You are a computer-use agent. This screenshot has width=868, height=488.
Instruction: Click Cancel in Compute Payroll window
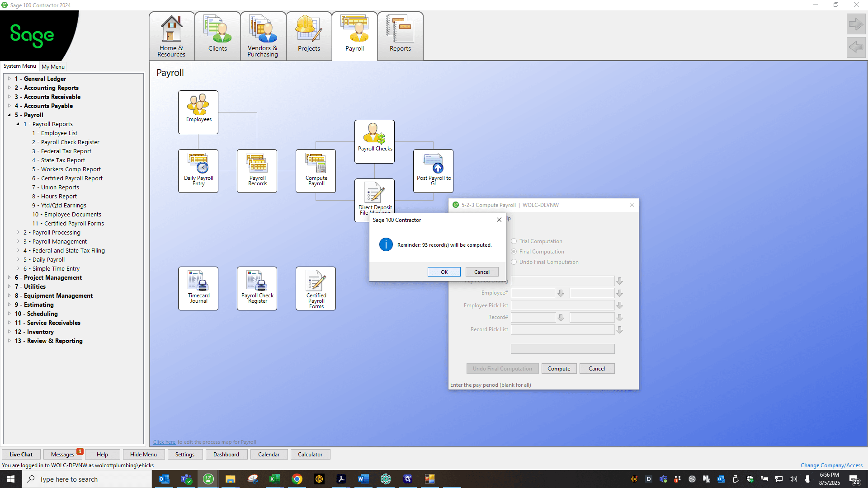(597, 369)
